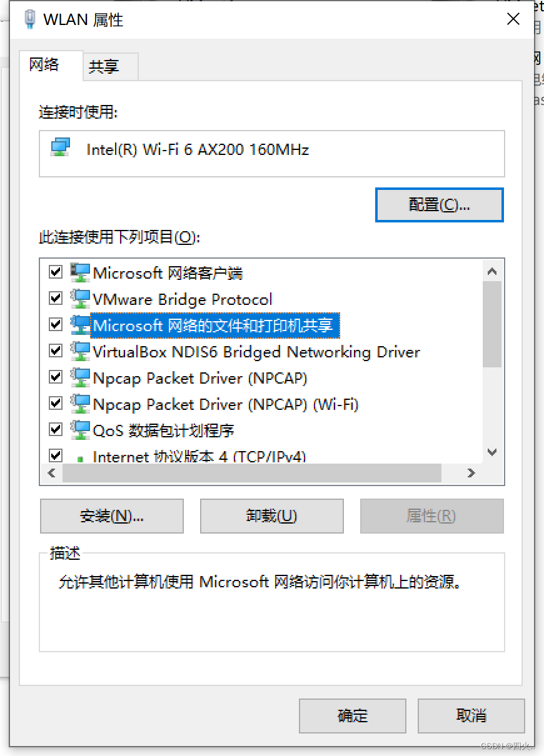Open adapter settings with 配置(C)... button
Viewport: 544px width, 756px height.
click(439, 205)
